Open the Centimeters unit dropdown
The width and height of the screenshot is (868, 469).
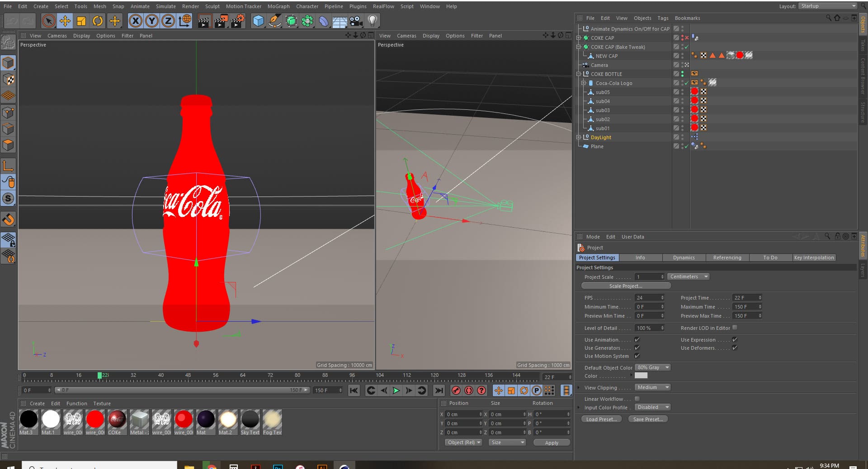click(x=688, y=277)
